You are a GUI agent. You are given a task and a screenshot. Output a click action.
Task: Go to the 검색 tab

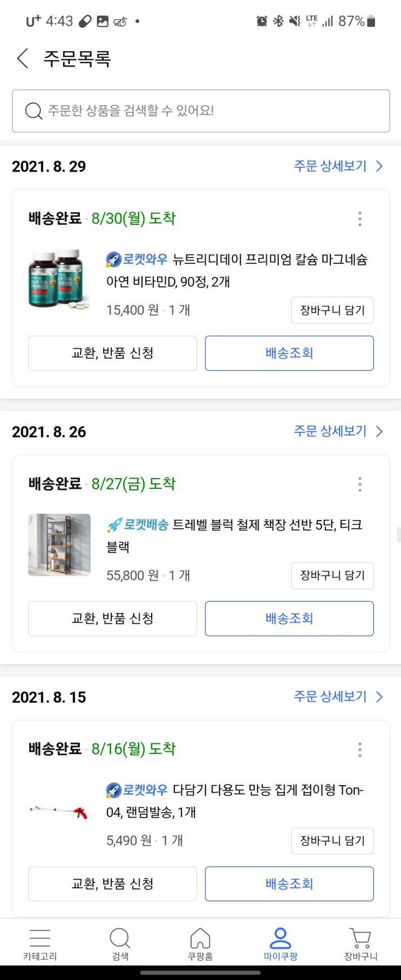[x=120, y=944]
